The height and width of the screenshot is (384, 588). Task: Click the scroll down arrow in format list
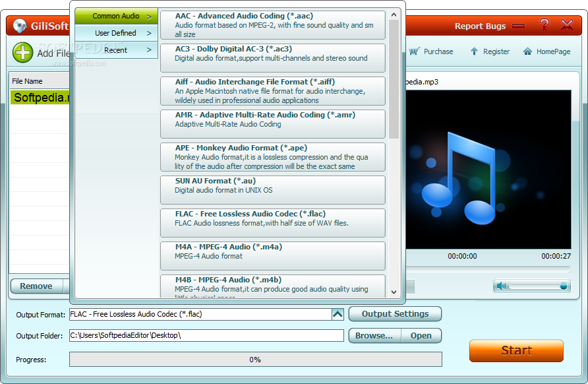(x=394, y=292)
